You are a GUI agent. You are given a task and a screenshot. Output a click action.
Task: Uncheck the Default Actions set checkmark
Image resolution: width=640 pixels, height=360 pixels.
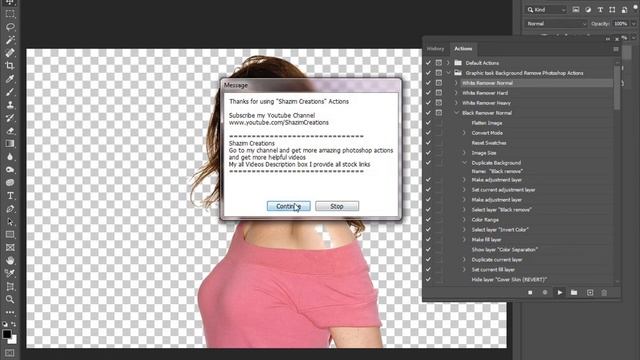pyautogui.click(x=428, y=63)
